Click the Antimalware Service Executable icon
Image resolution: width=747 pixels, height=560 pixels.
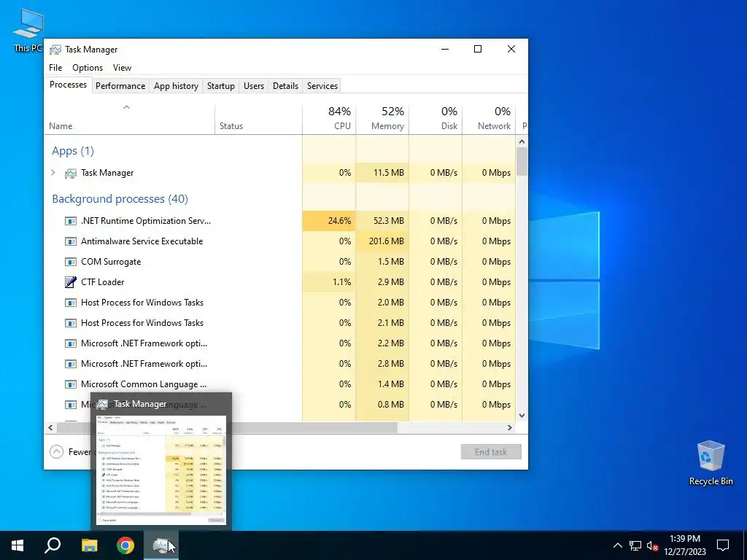[x=71, y=241]
